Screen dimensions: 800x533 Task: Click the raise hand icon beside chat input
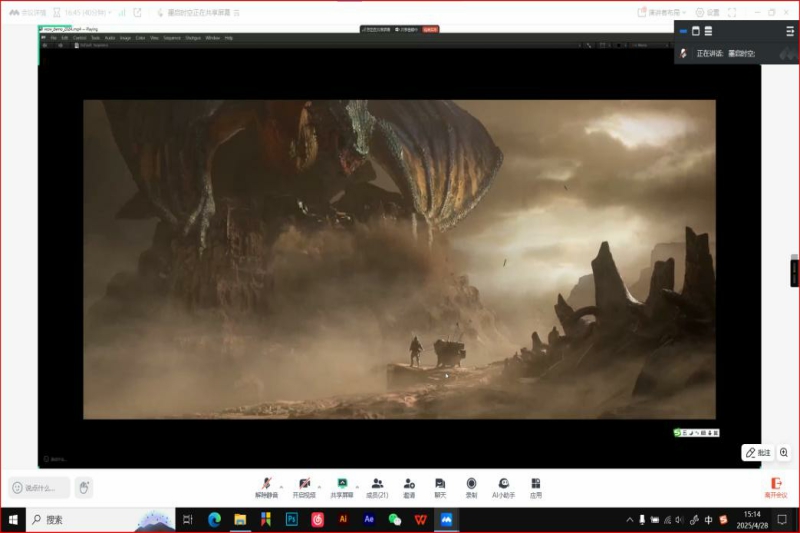85,487
